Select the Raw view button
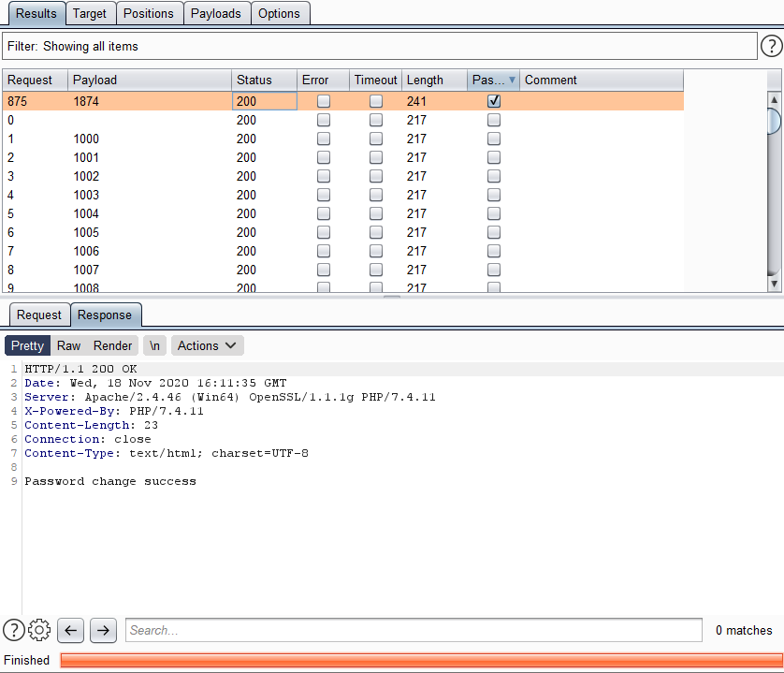Viewport: 784px width, 673px height. [68, 345]
